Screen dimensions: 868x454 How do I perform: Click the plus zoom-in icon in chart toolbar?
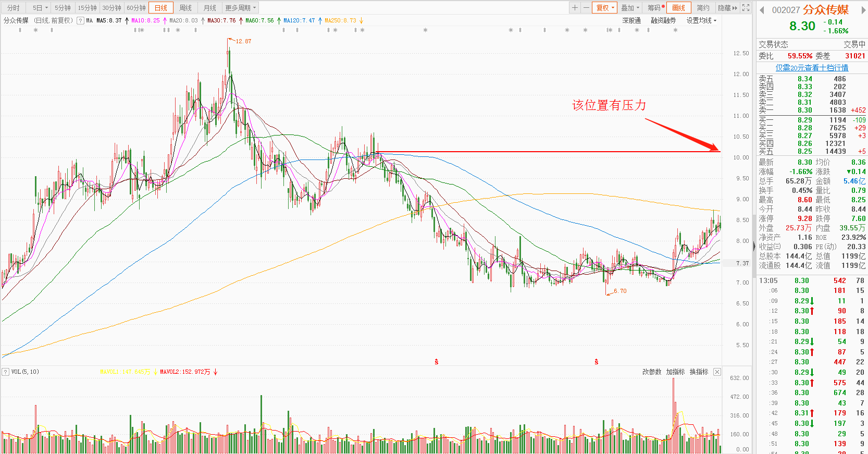click(x=575, y=8)
